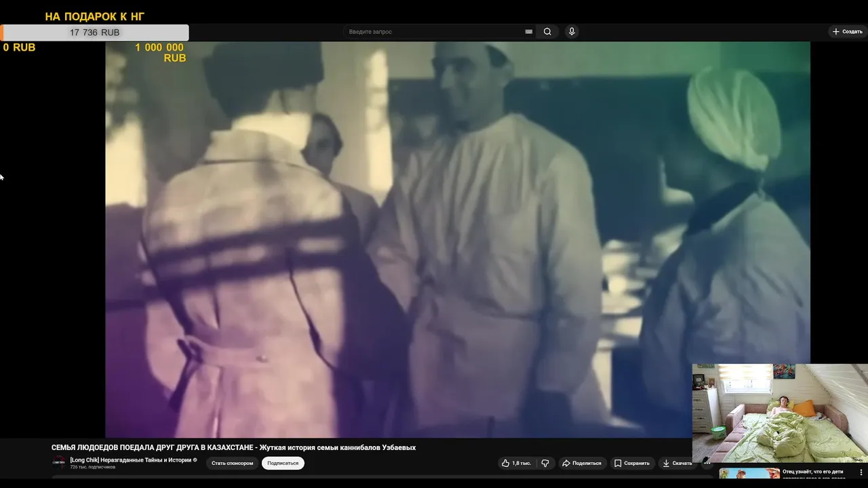Subscribe with the 'Подписаться' button
Screen dimensions: 868x488
[x=283, y=464]
